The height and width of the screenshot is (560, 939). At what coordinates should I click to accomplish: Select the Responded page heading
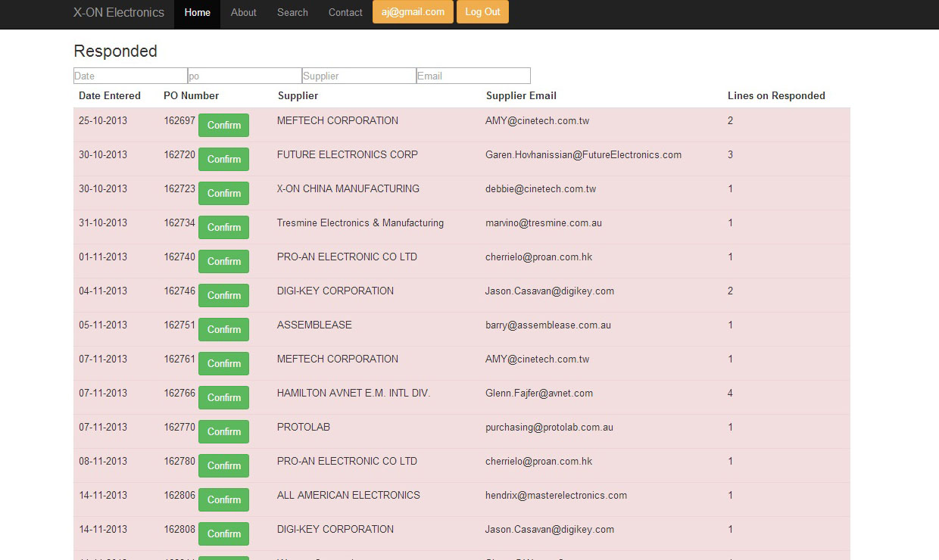tap(115, 51)
